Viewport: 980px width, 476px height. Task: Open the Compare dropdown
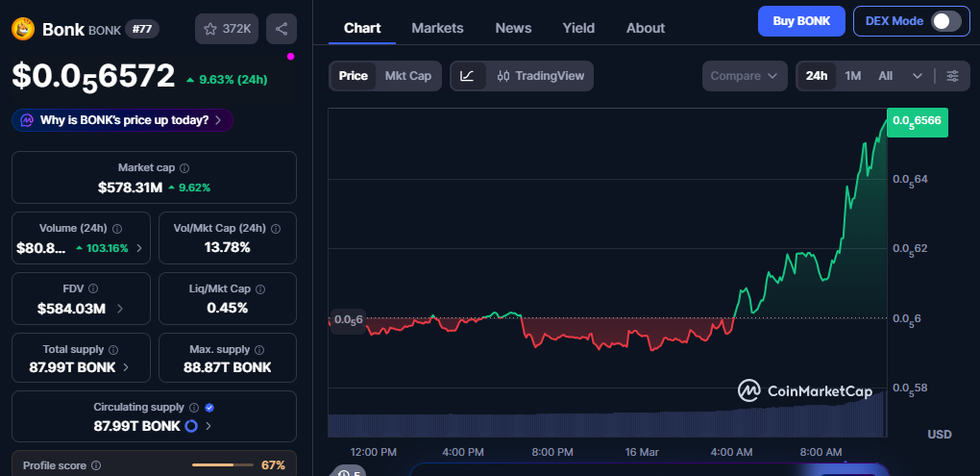coord(745,76)
